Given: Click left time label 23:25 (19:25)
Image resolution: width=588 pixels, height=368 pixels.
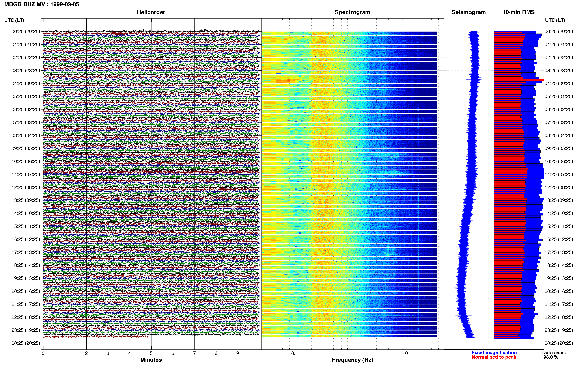Looking at the screenshot, I should [26, 330].
